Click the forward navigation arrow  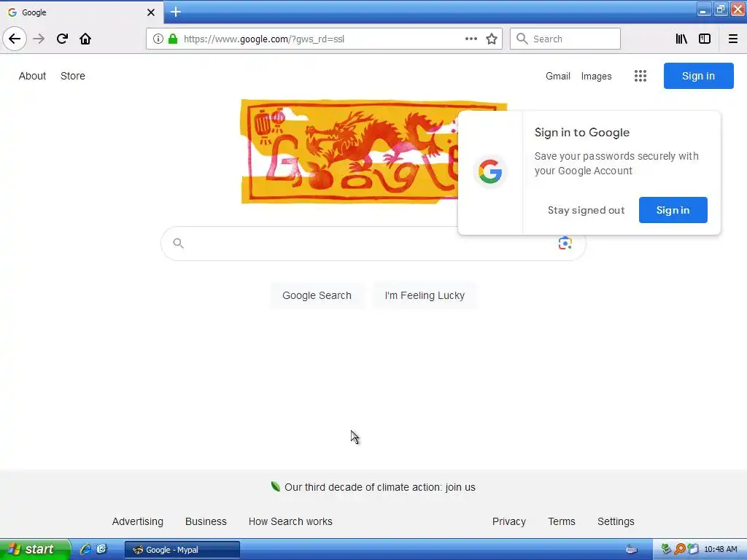coord(39,39)
